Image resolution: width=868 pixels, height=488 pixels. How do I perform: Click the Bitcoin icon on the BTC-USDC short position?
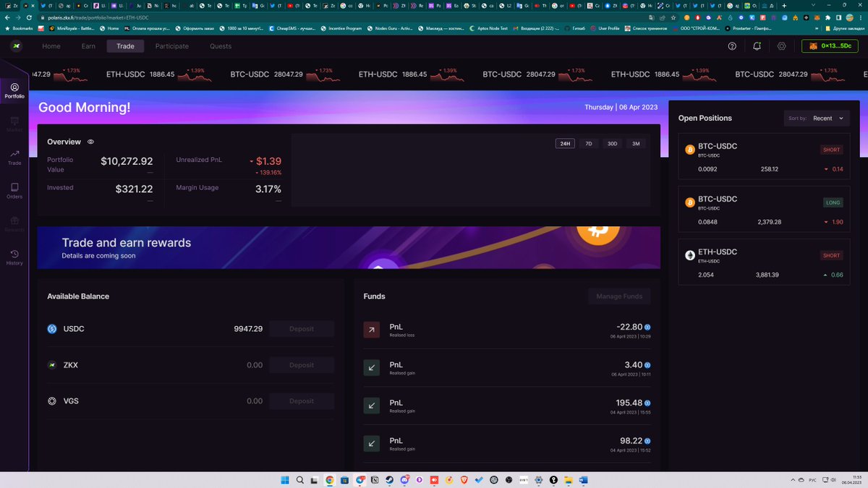[690, 150]
